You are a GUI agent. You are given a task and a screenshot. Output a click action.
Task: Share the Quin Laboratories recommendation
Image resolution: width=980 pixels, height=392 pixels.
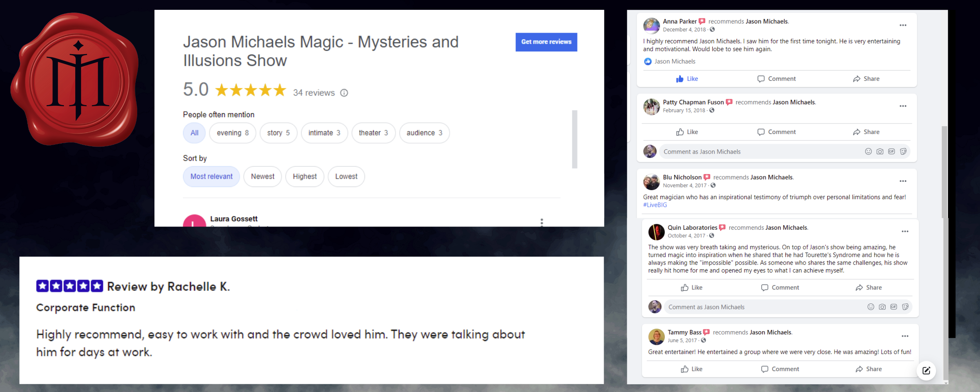(x=868, y=288)
